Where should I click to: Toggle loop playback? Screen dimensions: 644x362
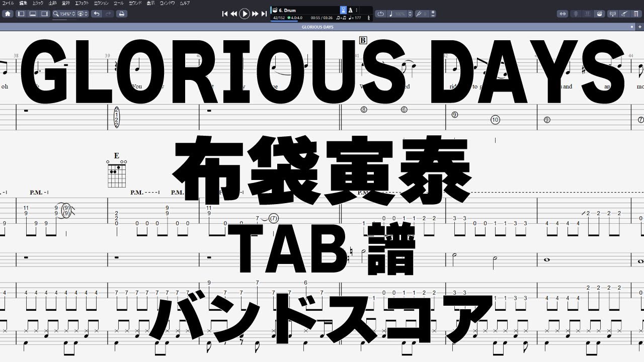coord(380,14)
